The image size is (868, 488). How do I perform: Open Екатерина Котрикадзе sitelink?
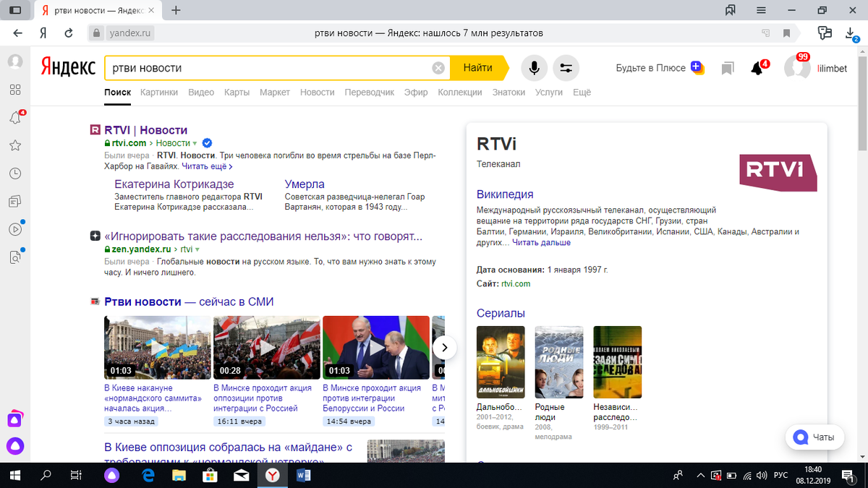point(174,184)
